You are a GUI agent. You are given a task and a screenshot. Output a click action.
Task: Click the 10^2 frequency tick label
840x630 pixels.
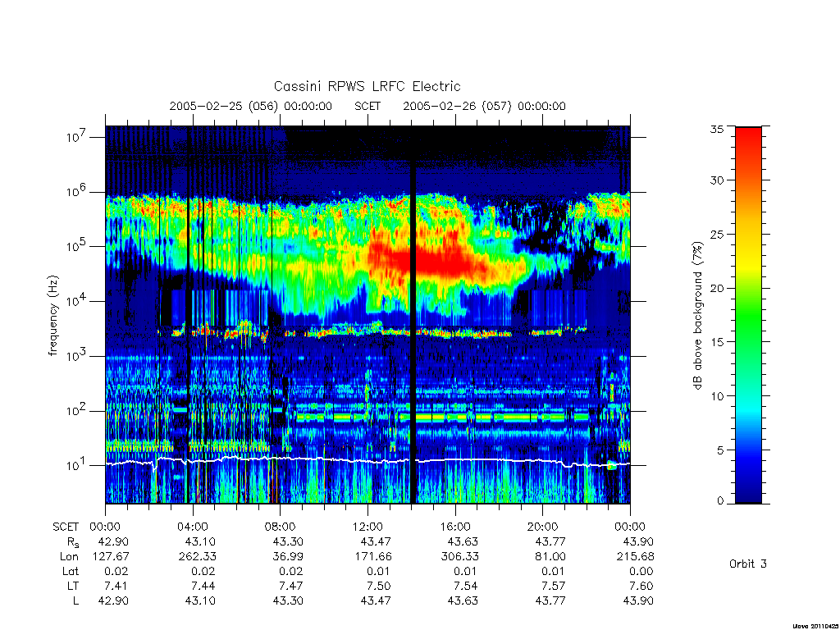pyautogui.click(x=77, y=411)
